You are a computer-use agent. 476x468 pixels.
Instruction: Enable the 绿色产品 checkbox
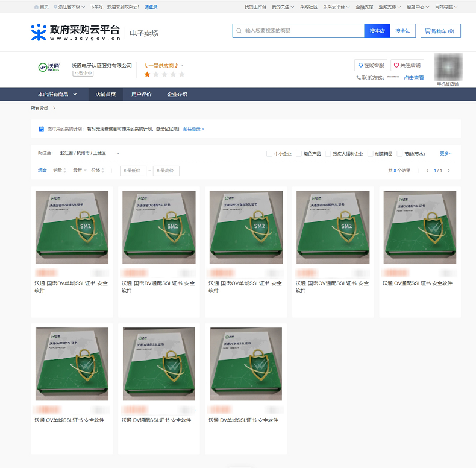298,154
